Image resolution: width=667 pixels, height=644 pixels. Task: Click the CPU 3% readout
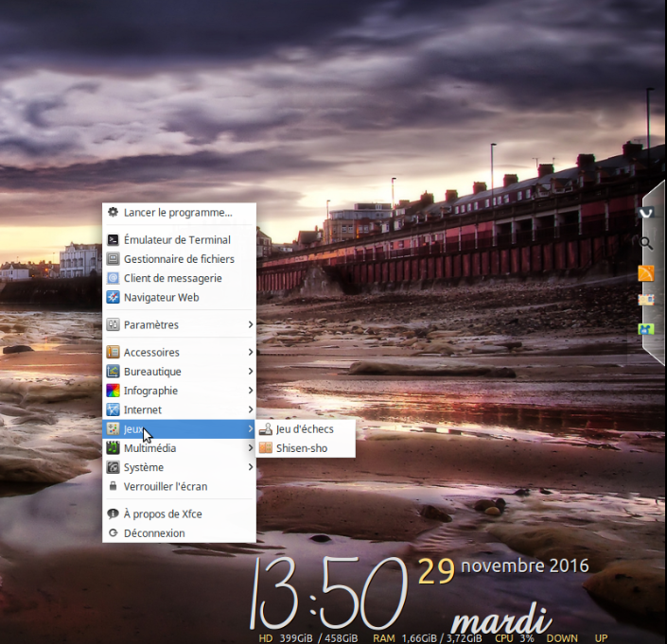coord(515,638)
